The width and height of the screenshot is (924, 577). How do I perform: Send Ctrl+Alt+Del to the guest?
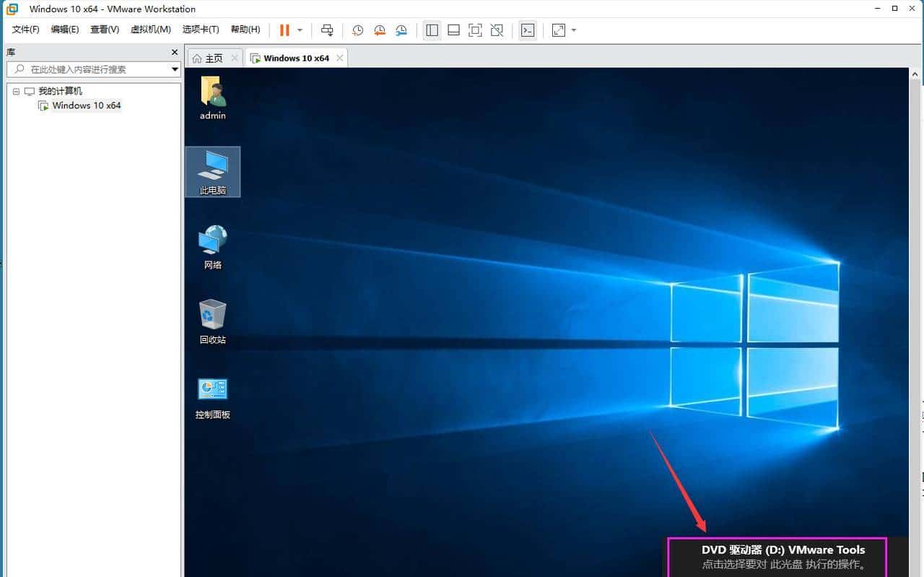[x=327, y=30]
